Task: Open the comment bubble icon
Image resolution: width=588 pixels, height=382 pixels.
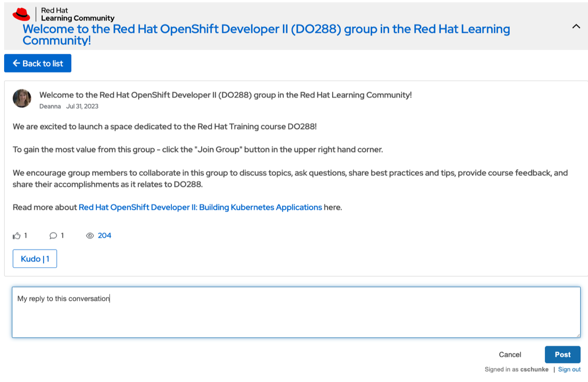Action: [x=53, y=236]
